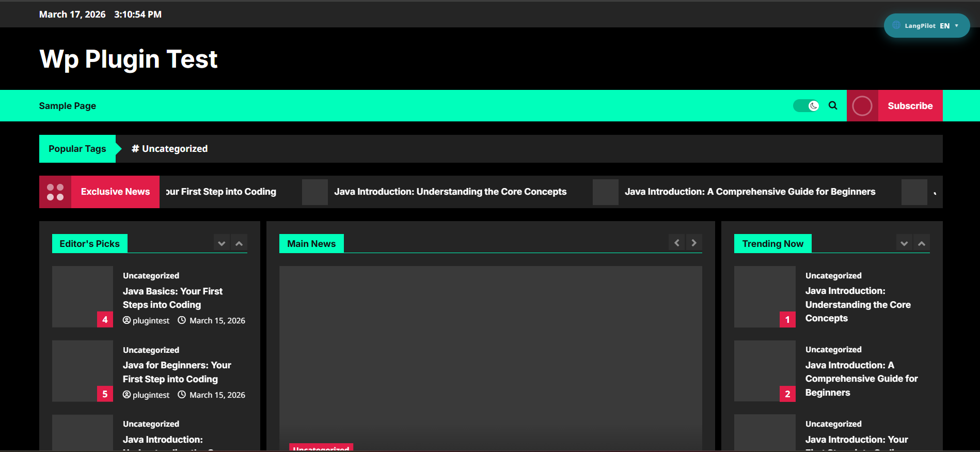Toggle the dark mode switch
This screenshot has width=980, height=452.
point(806,106)
